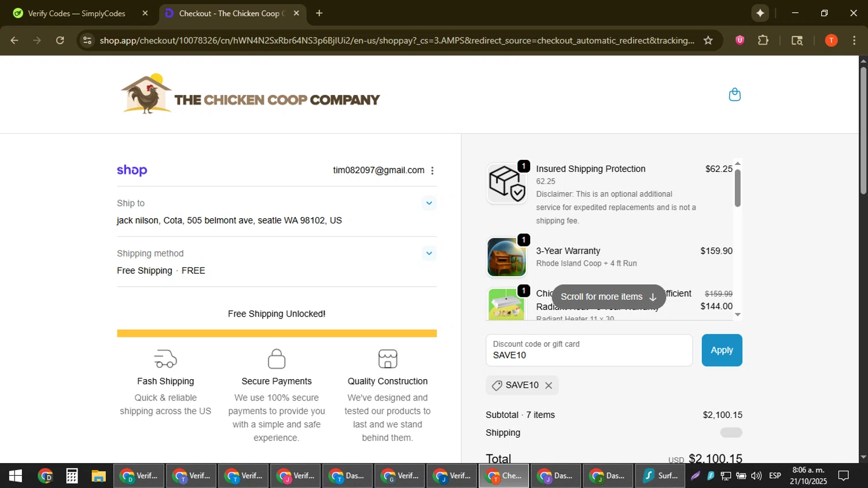Viewport: 868px width, 488px height.
Task: Click the Free Shipping Unlocked! text
Action: coord(277,314)
